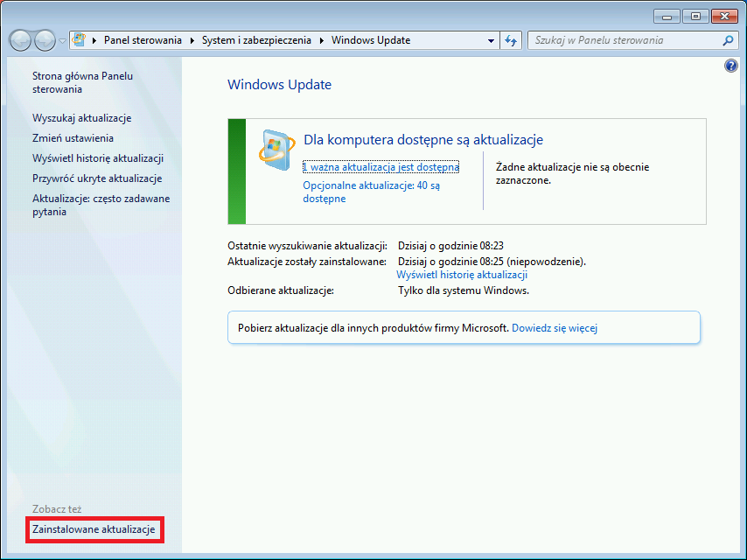
Task: Click the Control Panel icon in address bar
Action: pyautogui.click(x=79, y=40)
